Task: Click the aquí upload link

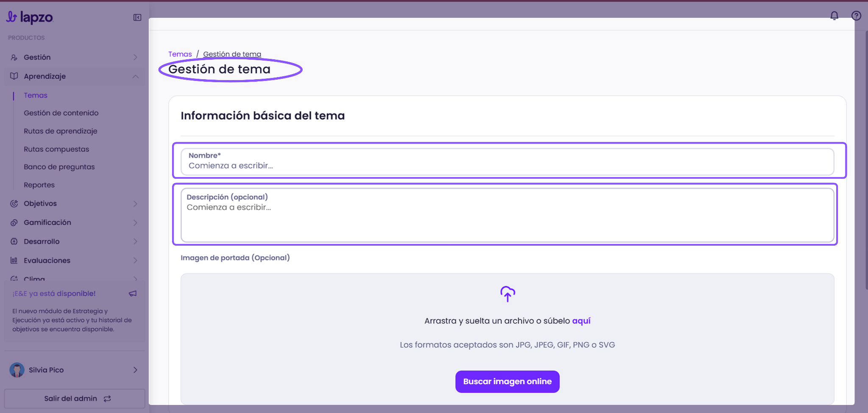Action: [581, 321]
